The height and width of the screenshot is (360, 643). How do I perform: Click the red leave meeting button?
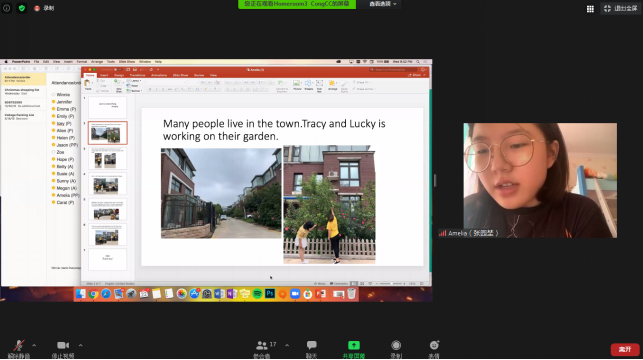[625, 349]
